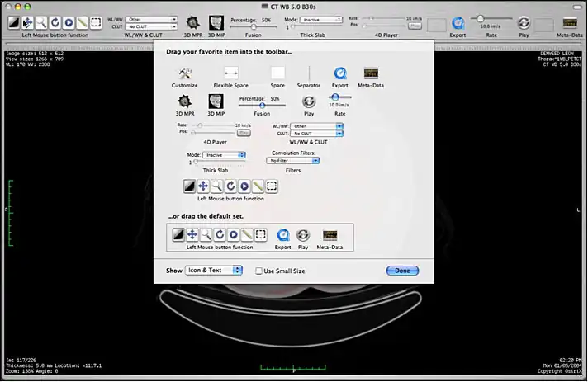Click the Flexible Space item in the palette
The height and width of the screenshot is (382, 588).
[x=231, y=73]
